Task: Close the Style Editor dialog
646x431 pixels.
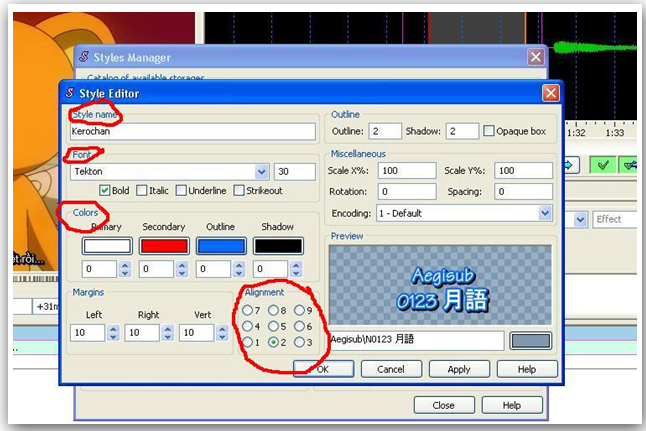Action: 551,93
